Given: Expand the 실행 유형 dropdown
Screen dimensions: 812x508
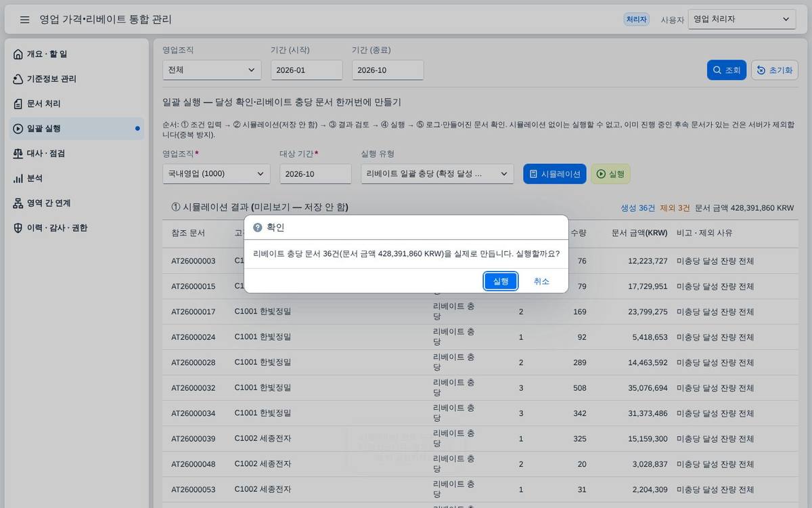Looking at the screenshot, I should pos(438,174).
